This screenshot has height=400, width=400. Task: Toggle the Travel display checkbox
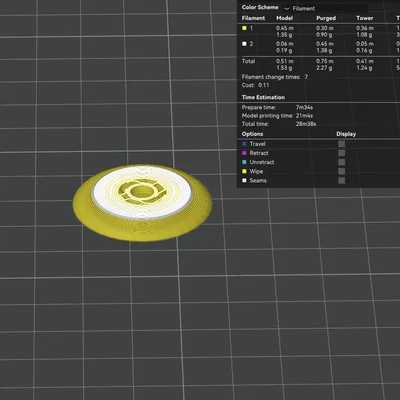(x=342, y=144)
